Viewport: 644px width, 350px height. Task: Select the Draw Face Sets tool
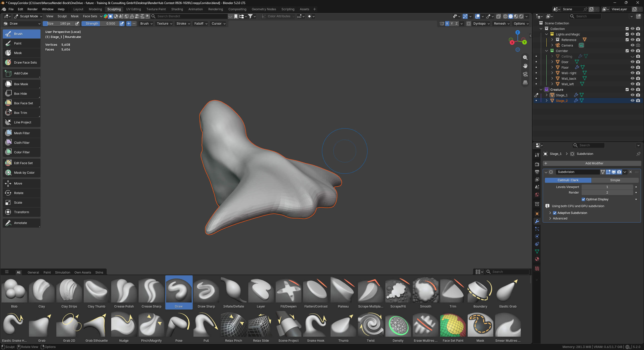pyautogui.click(x=22, y=62)
